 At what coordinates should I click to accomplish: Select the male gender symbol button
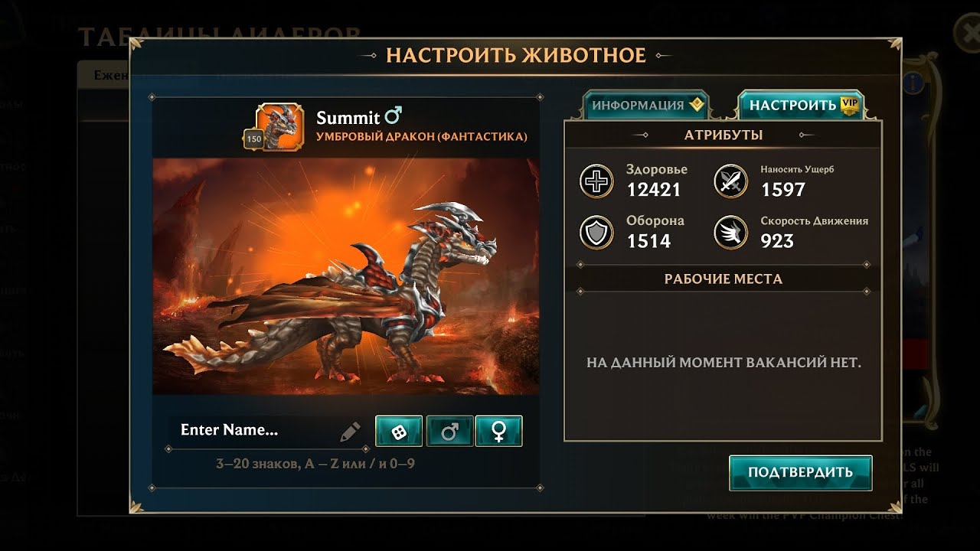(449, 432)
